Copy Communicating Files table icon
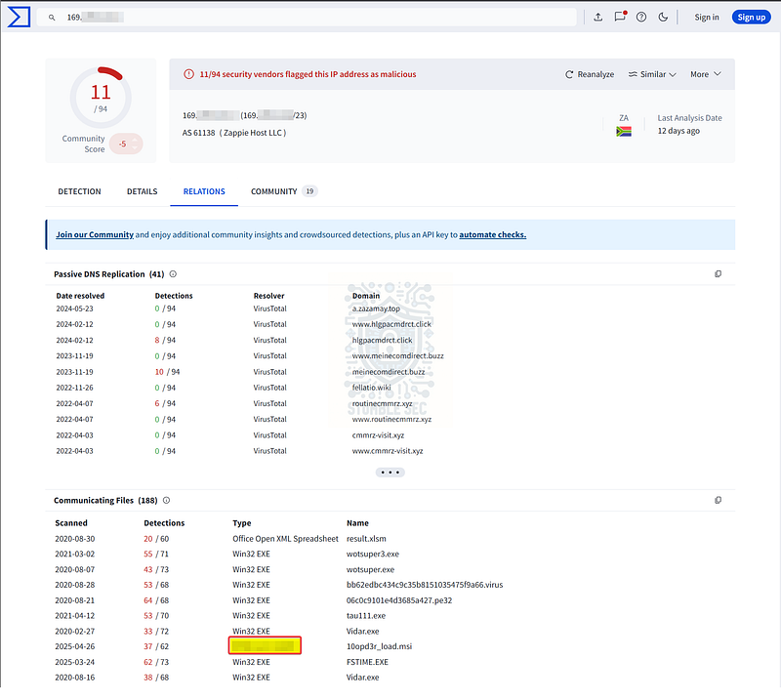This screenshot has height=700, width=781. coord(718,500)
